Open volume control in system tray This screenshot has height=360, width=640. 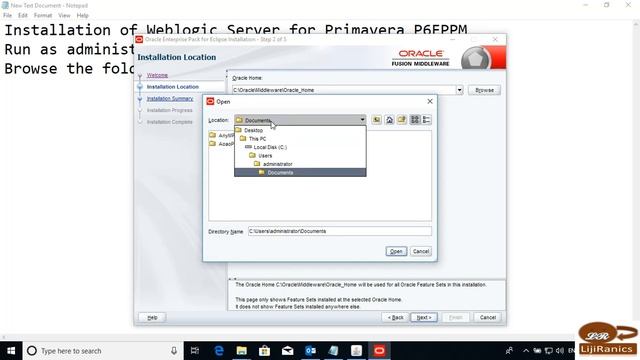pos(560,351)
